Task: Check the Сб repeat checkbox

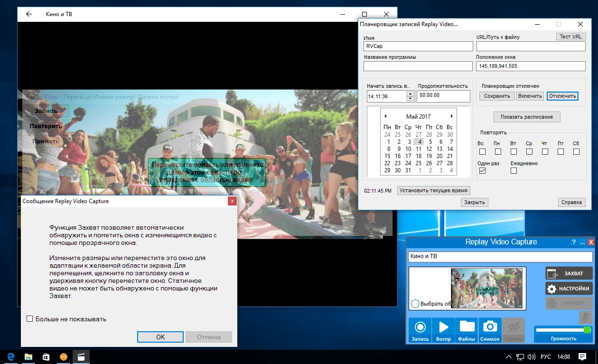Action: (576, 152)
